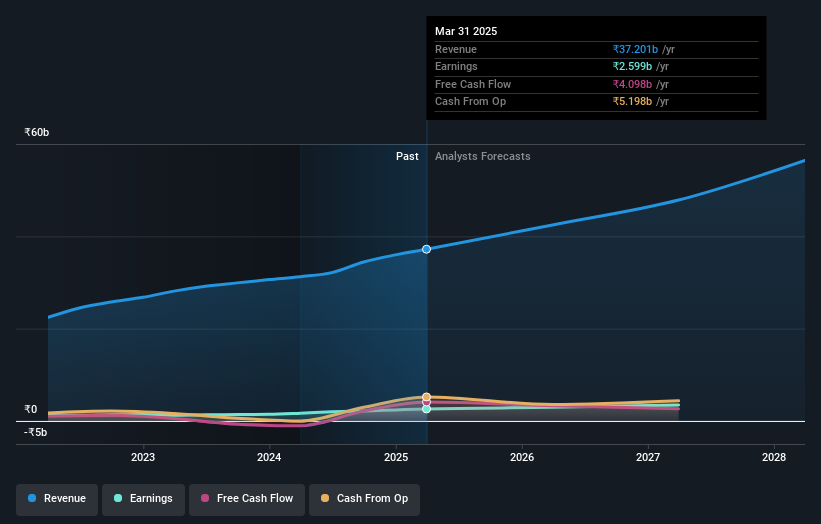Click the orange Cash From Op data point
Viewport: 821px width, 524px height.
click(x=427, y=397)
